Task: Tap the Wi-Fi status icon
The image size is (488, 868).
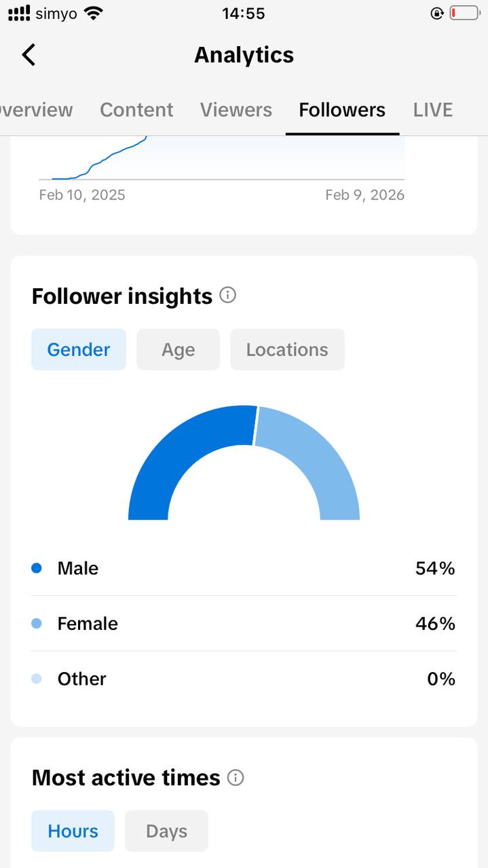Action: (94, 13)
